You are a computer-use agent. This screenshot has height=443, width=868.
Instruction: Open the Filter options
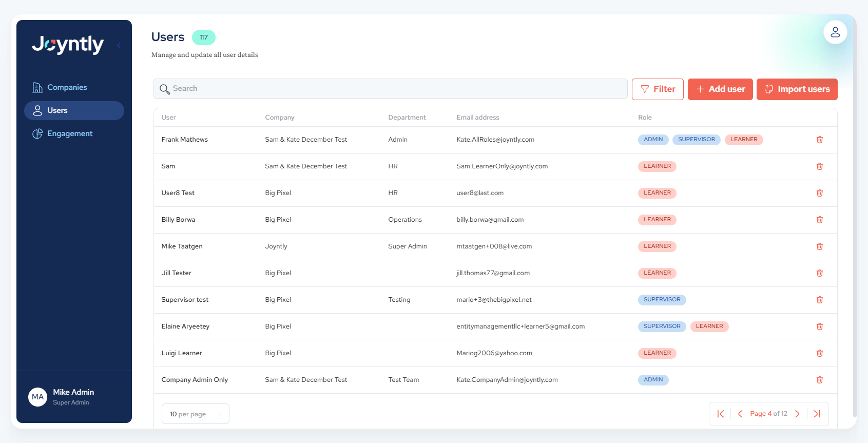pos(657,89)
